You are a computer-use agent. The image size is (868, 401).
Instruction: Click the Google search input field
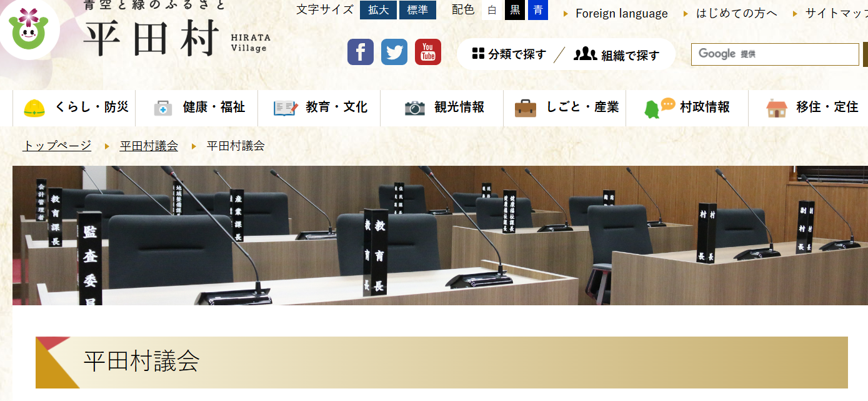[x=775, y=54]
